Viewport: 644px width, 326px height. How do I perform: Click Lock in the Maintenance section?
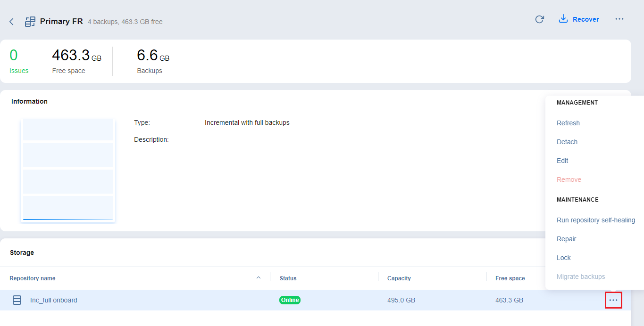[563, 258]
